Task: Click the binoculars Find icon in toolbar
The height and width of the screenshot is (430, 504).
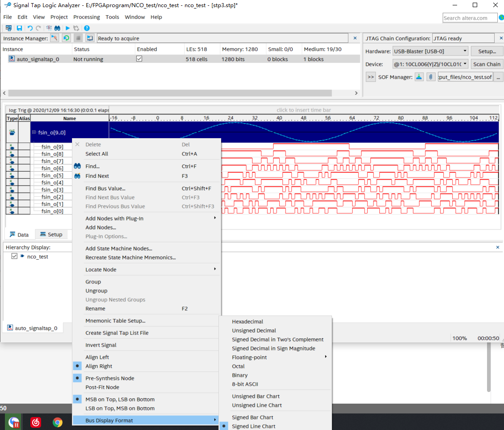Action: [57, 28]
